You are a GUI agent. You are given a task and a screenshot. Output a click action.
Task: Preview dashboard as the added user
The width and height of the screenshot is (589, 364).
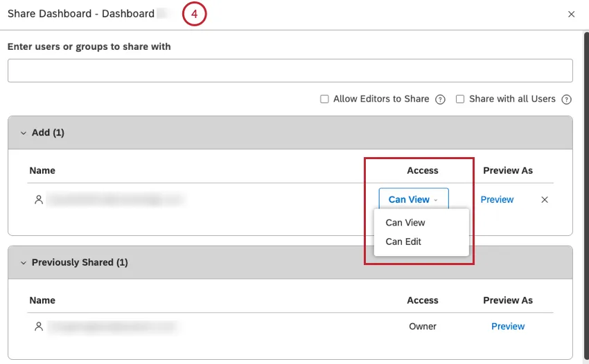coord(497,200)
